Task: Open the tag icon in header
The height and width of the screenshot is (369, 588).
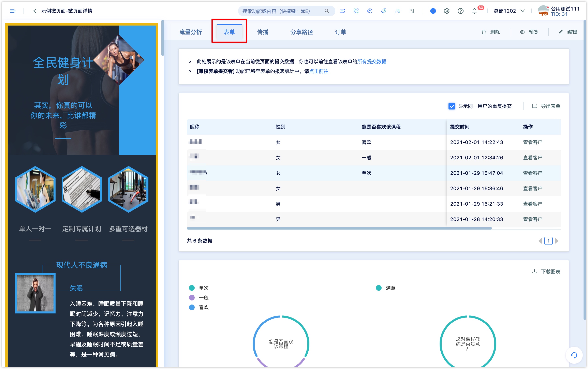Action: pyautogui.click(x=384, y=11)
